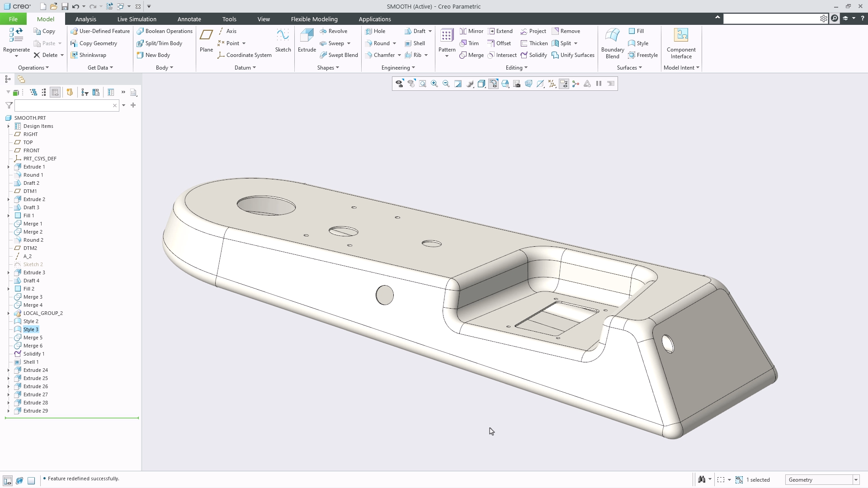Select the Extrude tool icon
Image resolution: width=868 pixels, height=488 pixels.
coord(307,35)
